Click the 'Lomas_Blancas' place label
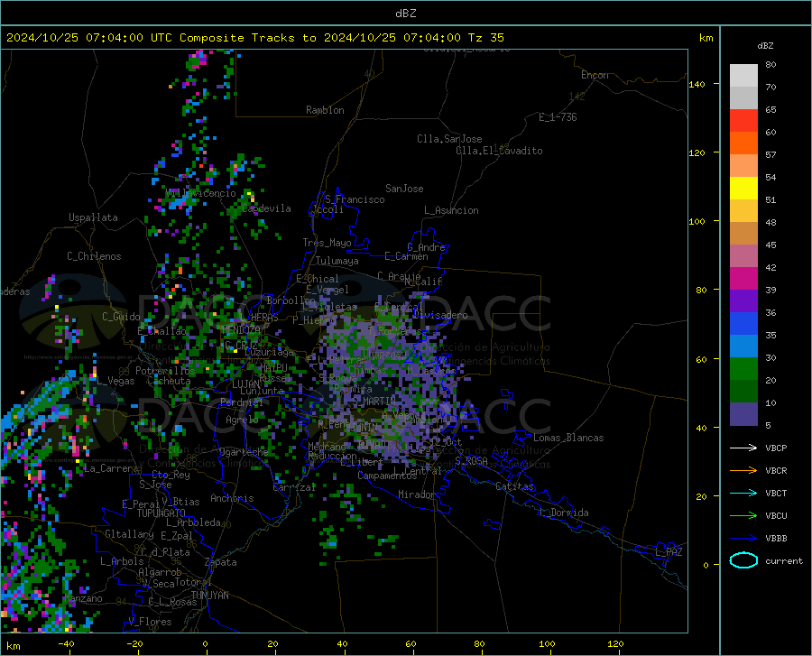The image size is (812, 656). coord(568,438)
